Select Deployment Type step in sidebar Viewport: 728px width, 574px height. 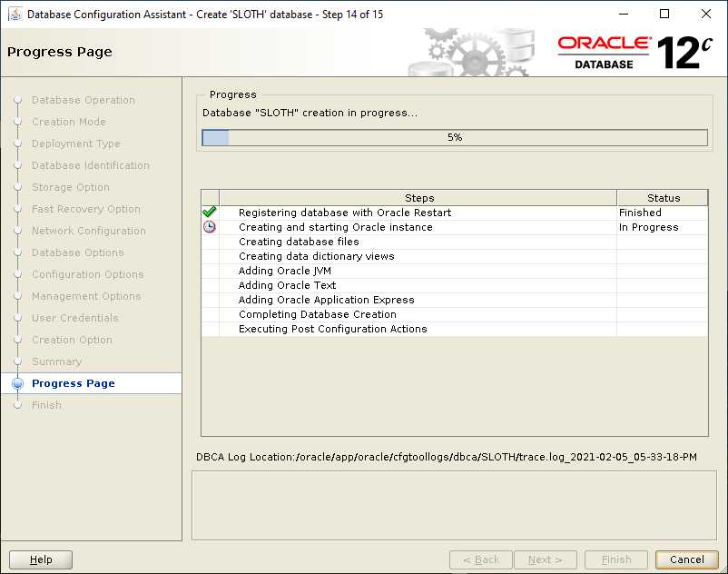pyautogui.click(x=75, y=143)
